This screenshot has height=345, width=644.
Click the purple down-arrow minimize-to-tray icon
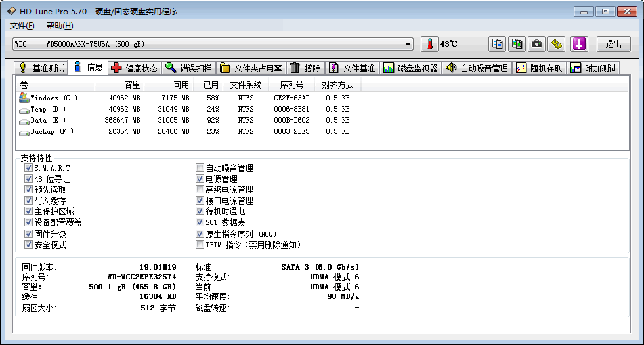point(578,44)
